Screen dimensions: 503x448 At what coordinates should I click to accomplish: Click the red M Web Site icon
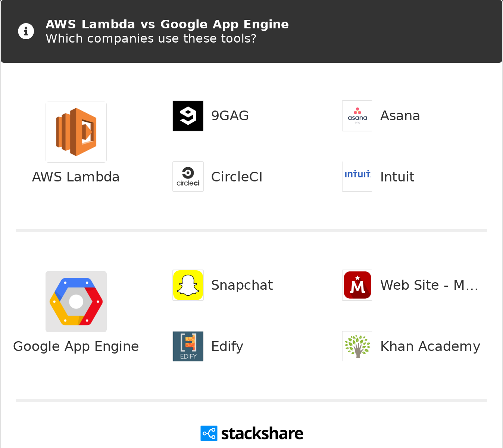pyautogui.click(x=357, y=285)
